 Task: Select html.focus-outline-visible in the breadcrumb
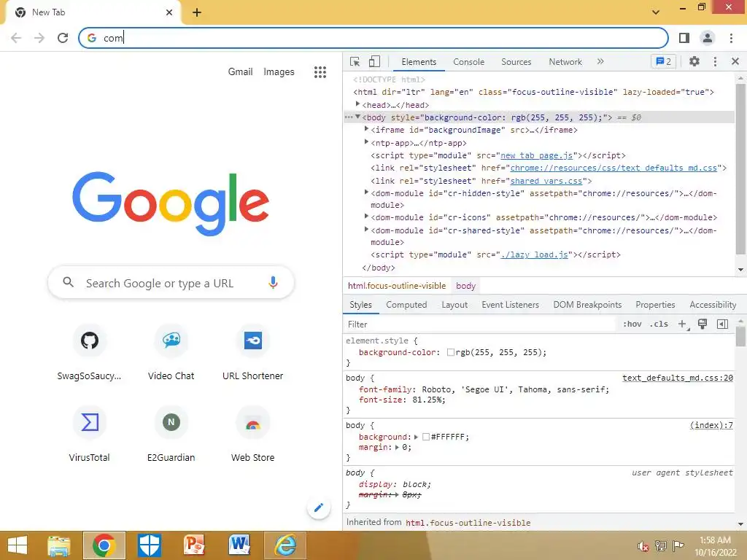click(397, 286)
